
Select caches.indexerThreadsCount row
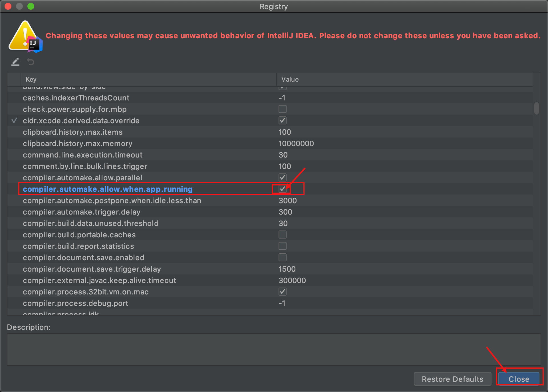[270, 98]
